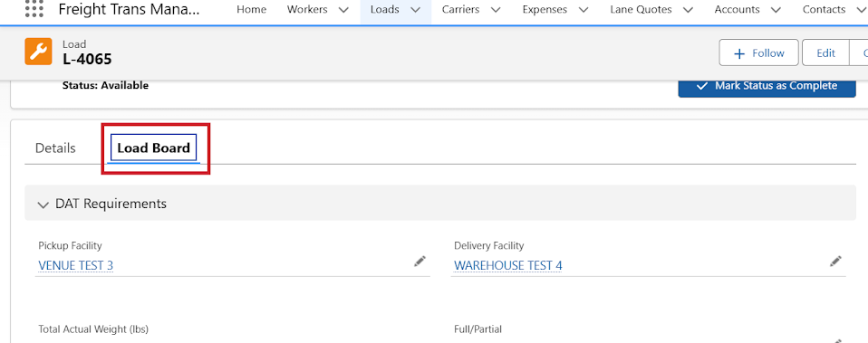Screen dimensions: 868x343
Task: Click the Total Actual Weight (lbs) label
Action: pos(93,329)
